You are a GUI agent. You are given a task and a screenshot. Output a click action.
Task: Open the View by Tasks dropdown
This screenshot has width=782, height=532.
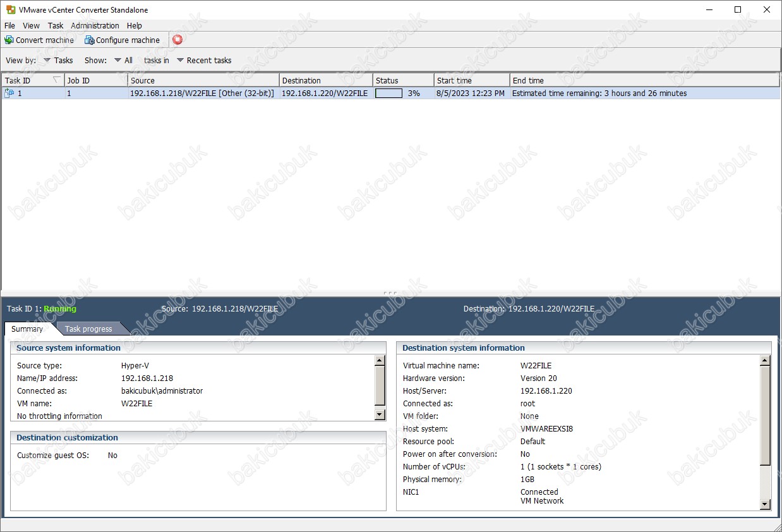point(58,61)
